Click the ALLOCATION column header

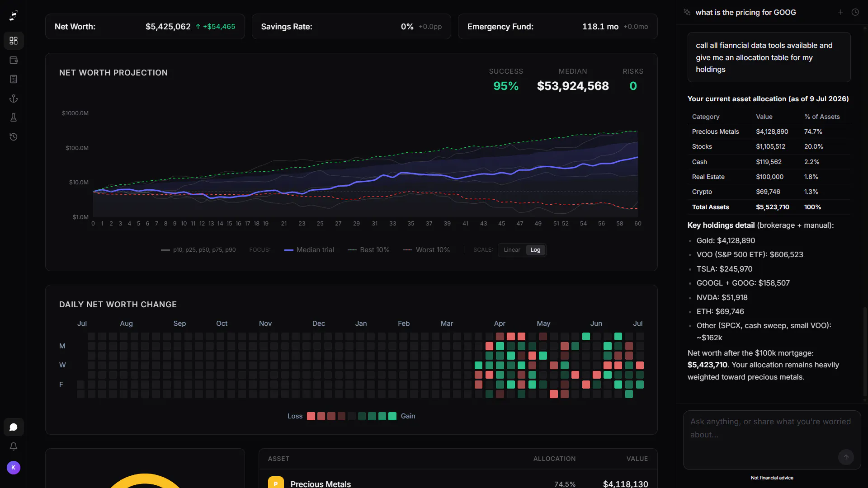click(x=554, y=459)
